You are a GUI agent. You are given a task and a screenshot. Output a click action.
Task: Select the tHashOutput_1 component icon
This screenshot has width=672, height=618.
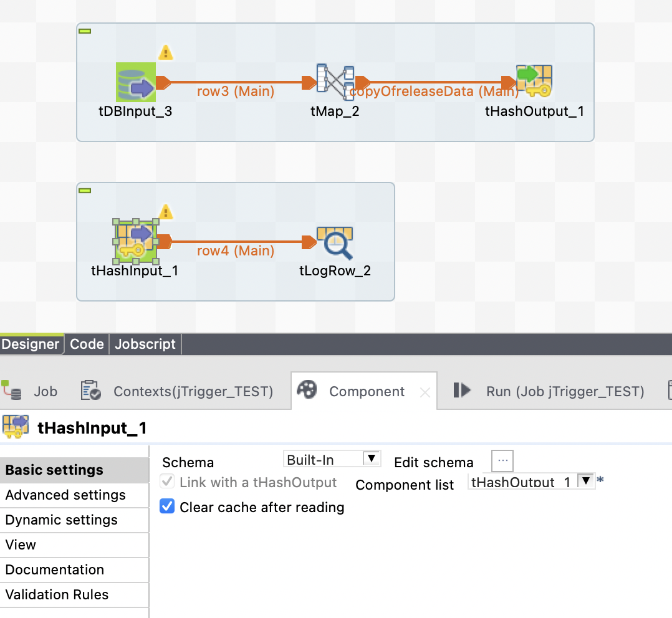[x=533, y=82]
